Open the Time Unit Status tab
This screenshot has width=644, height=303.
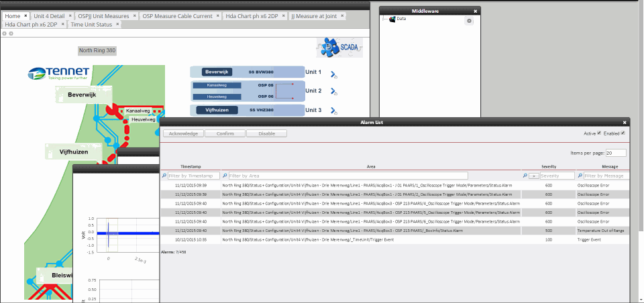coord(91,24)
